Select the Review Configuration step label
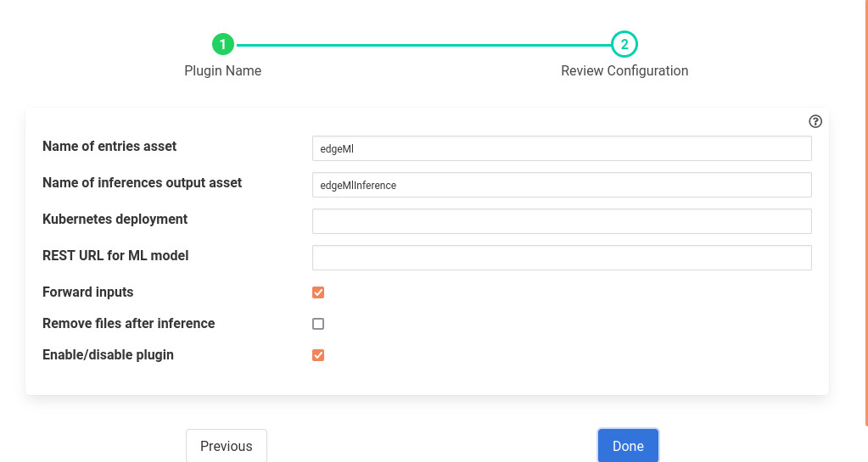This screenshot has height=462, width=868. (x=624, y=71)
